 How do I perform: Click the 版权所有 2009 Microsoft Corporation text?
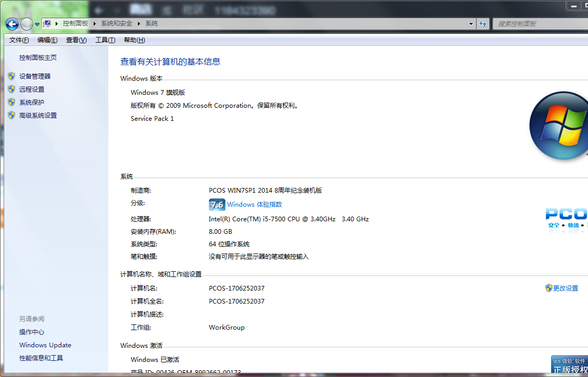pyautogui.click(x=215, y=106)
